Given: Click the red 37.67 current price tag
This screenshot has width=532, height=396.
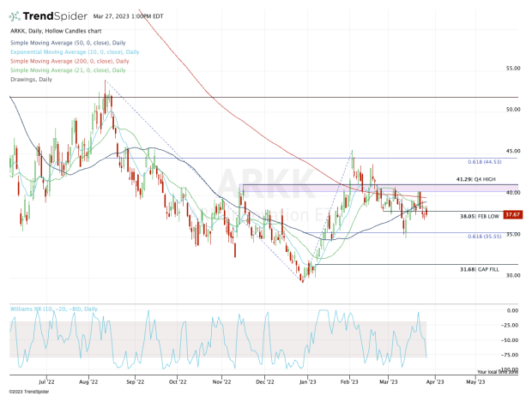Looking at the screenshot, I should (x=513, y=214).
